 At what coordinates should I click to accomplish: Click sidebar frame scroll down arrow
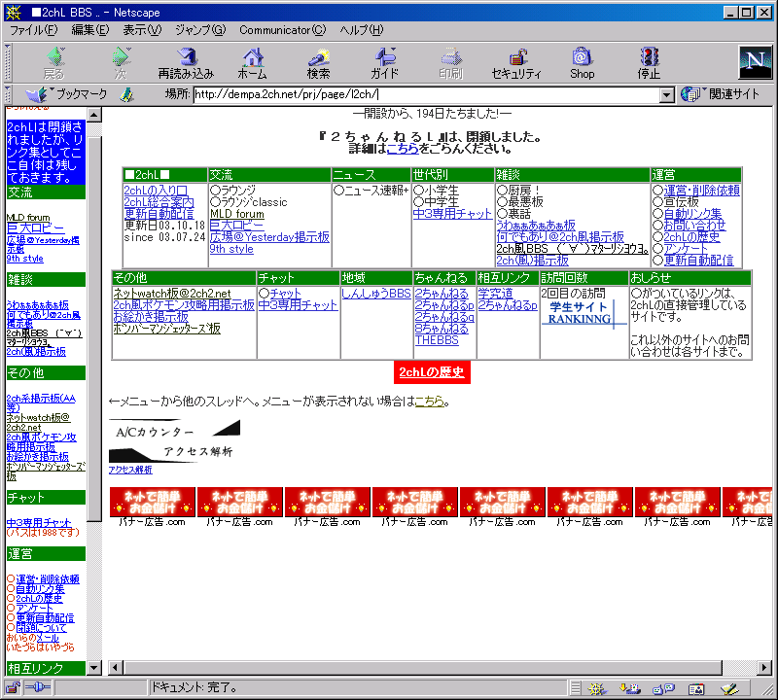94,668
